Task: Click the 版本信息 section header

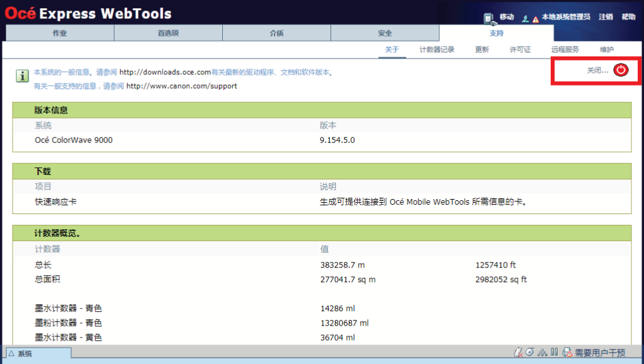Action: pos(322,110)
